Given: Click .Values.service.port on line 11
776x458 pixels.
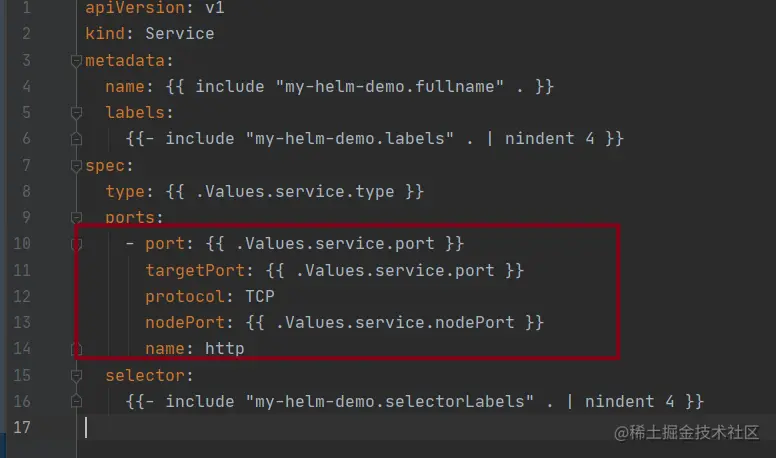Looking at the screenshot, I should click(x=394, y=270).
